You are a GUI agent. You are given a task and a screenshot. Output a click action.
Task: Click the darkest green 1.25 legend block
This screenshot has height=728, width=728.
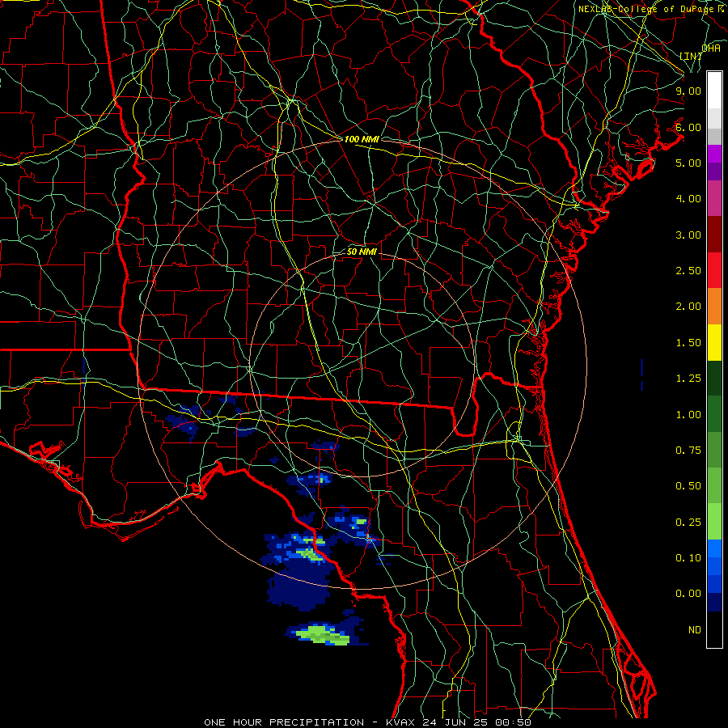tap(714, 378)
